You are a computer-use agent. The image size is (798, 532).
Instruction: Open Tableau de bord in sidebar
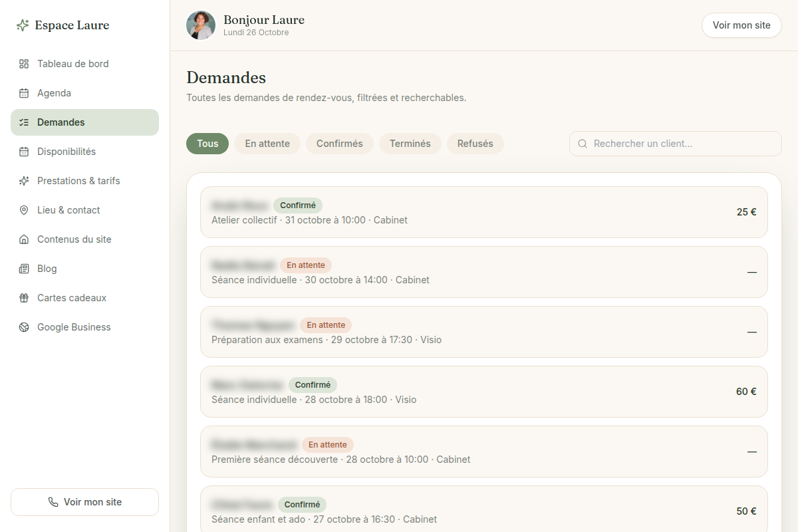tap(84, 64)
